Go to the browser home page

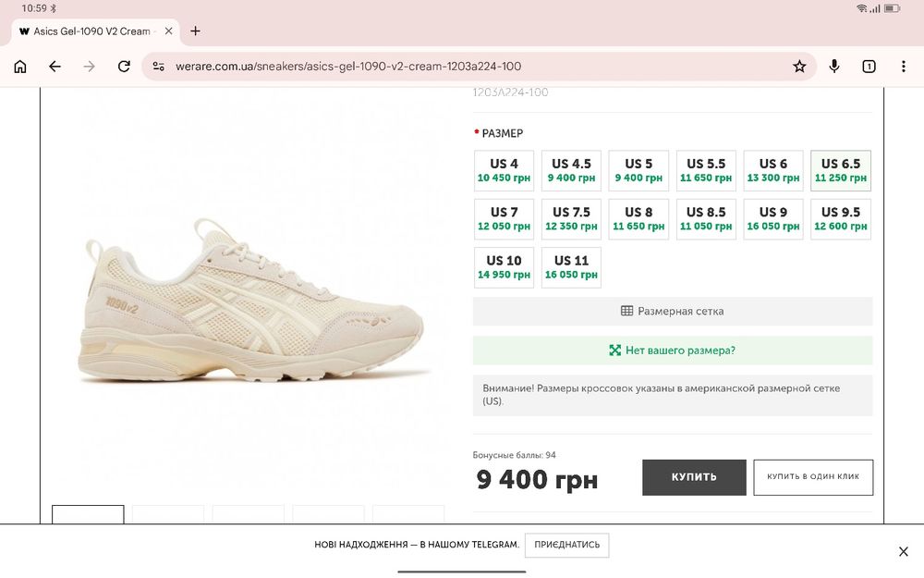pos(20,66)
